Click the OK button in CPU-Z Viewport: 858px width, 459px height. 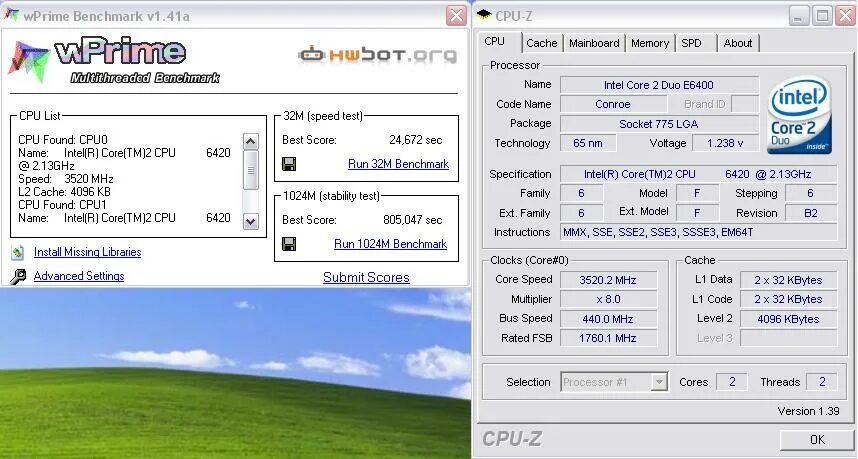[x=817, y=439]
